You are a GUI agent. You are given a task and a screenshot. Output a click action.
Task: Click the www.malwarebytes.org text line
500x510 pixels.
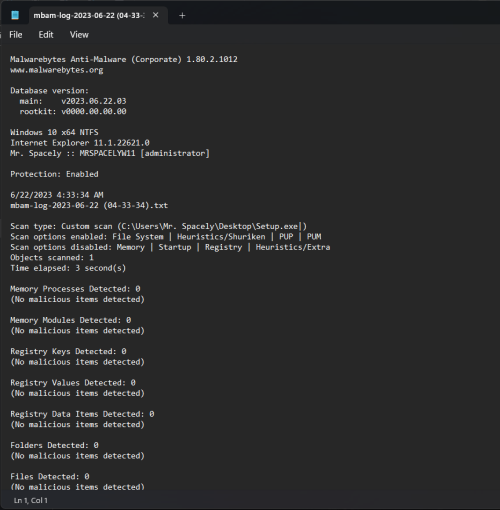coord(57,70)
